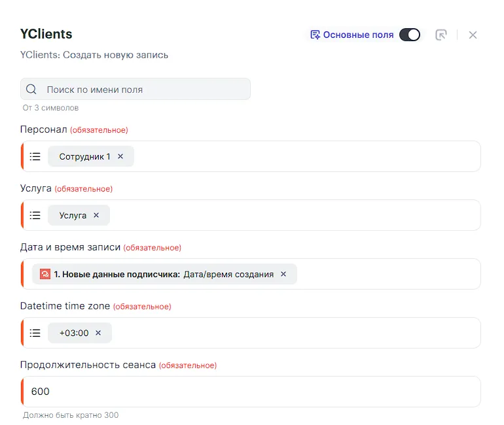Open the pop-out window icon

(x=441, y=35)
